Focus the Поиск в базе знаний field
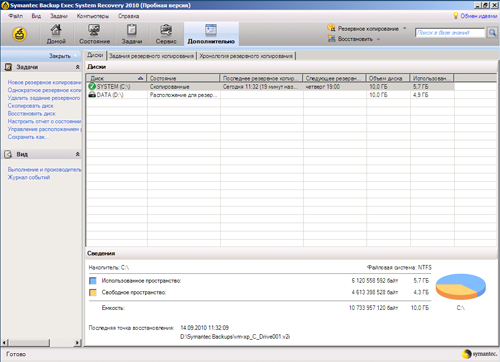500x362 pixels. click(450, 33)
